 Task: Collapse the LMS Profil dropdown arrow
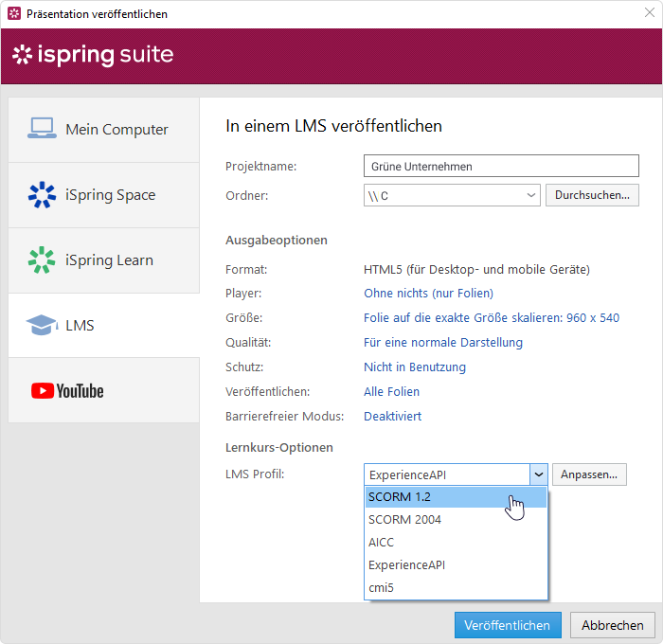(x=539, y=474)
